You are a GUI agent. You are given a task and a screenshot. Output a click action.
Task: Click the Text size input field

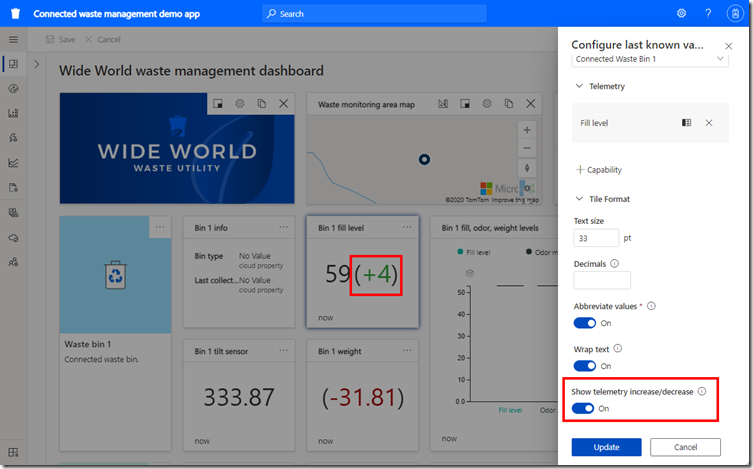click(x=595, y=238)
